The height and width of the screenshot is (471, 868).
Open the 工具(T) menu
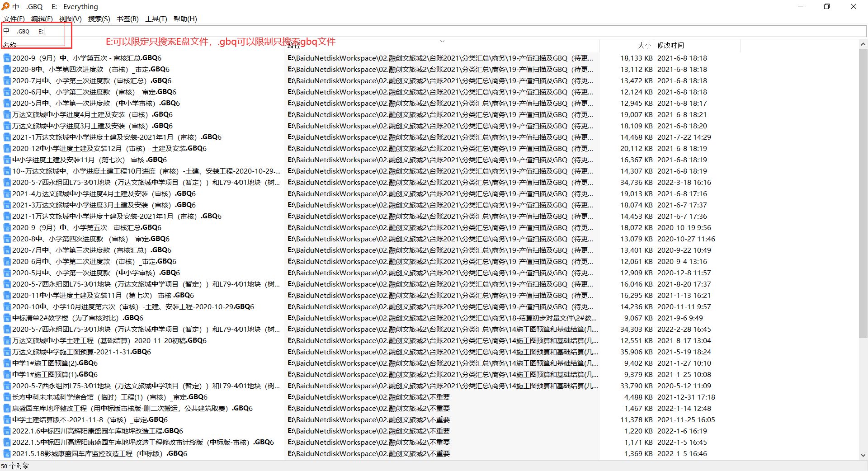tap(156, 19)
